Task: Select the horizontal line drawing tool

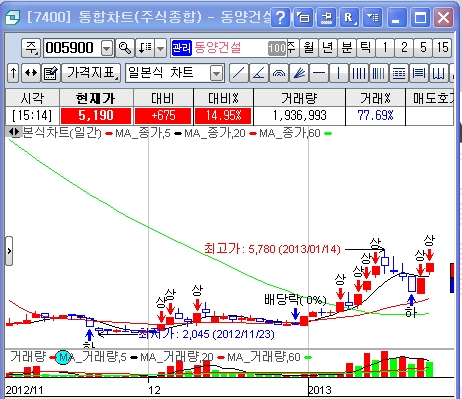Action: tap(319, 73)
